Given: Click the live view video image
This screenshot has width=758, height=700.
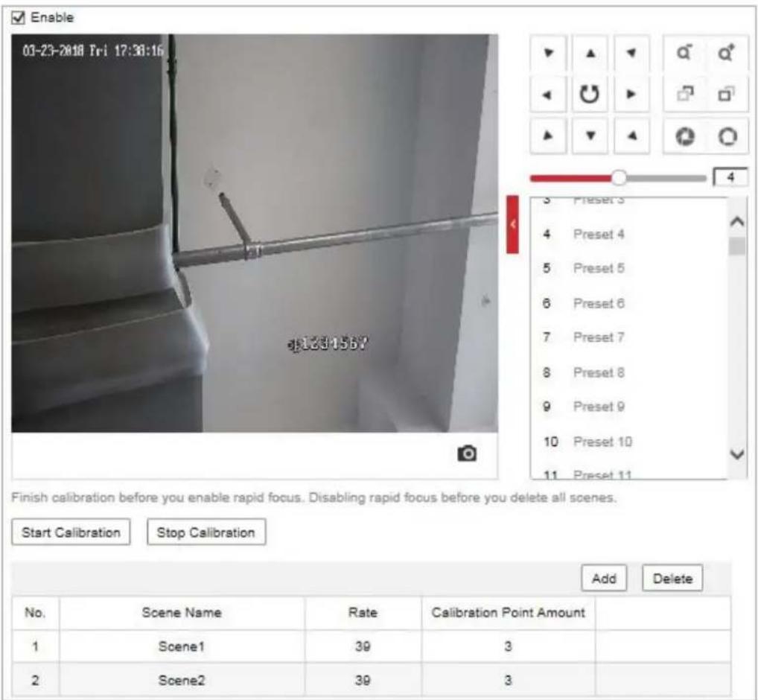Looking at the screenshot, I should point(255,233).
